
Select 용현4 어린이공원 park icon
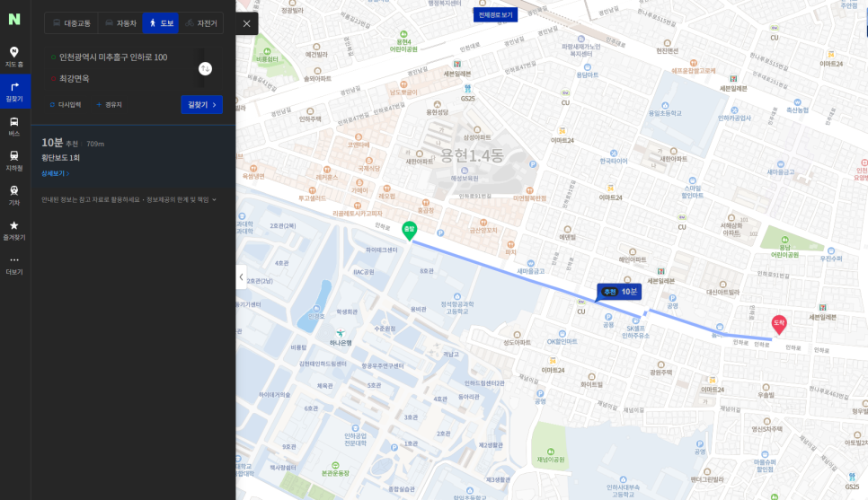click(x=403, y=34)
